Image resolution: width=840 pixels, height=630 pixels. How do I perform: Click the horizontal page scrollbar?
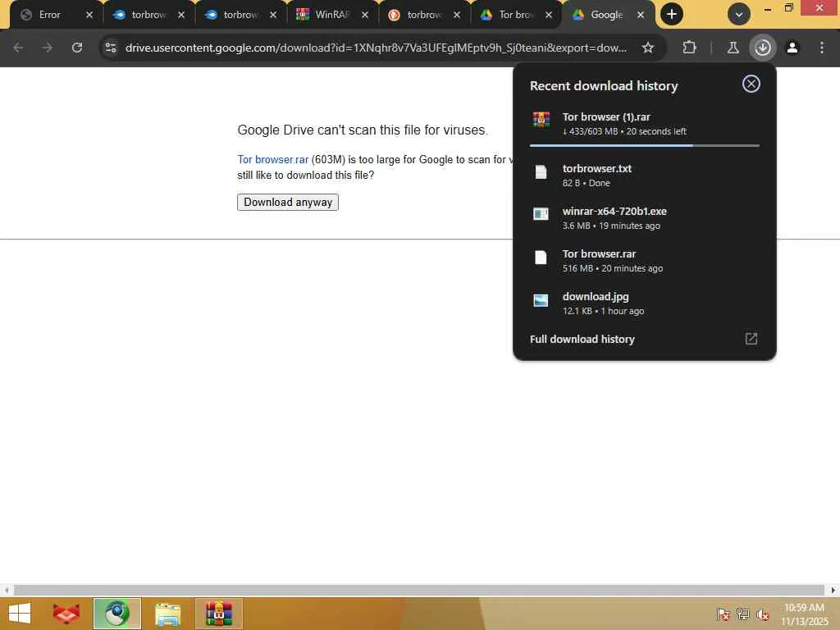click(x=419, y=591)
